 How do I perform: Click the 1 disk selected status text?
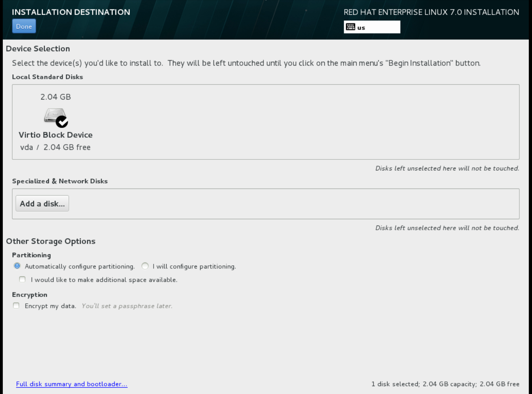tap(445, 384)
